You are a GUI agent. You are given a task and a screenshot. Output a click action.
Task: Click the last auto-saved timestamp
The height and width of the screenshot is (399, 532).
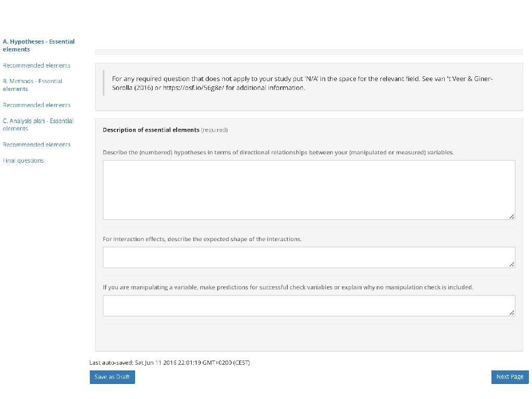tap(169, 363)
